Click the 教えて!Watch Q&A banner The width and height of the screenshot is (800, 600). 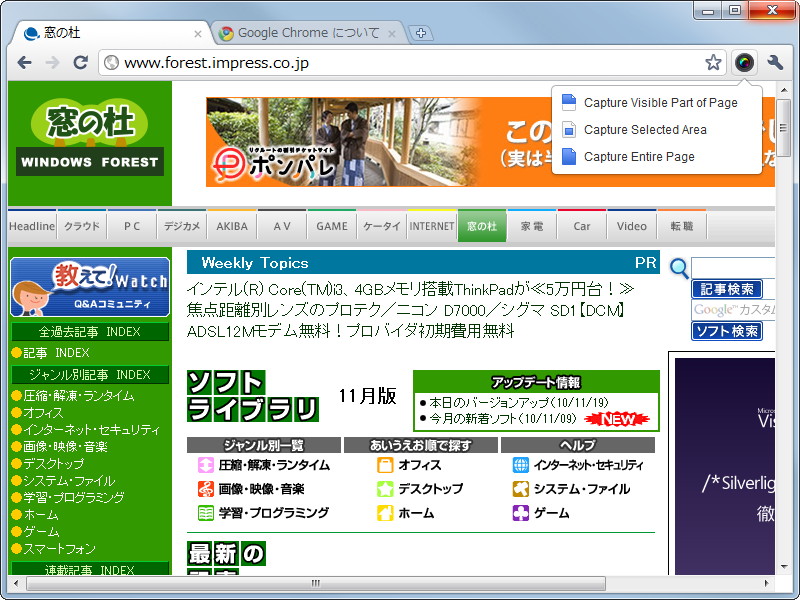[x=90, y=287]
